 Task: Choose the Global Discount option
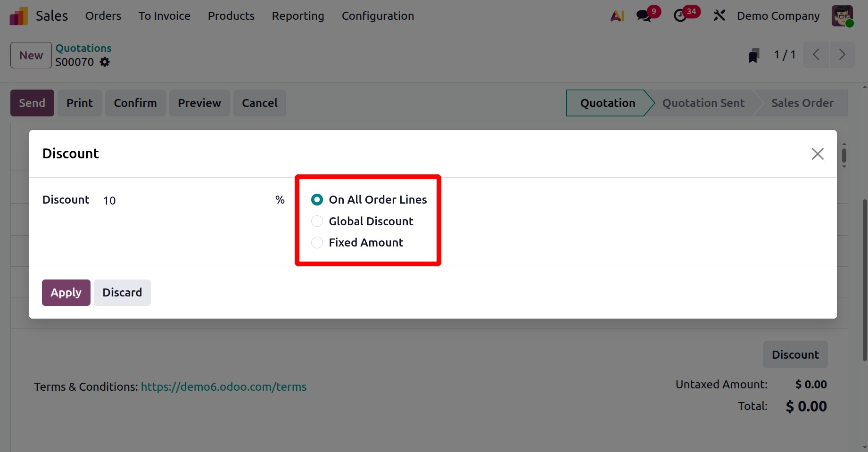pos(317,221)
